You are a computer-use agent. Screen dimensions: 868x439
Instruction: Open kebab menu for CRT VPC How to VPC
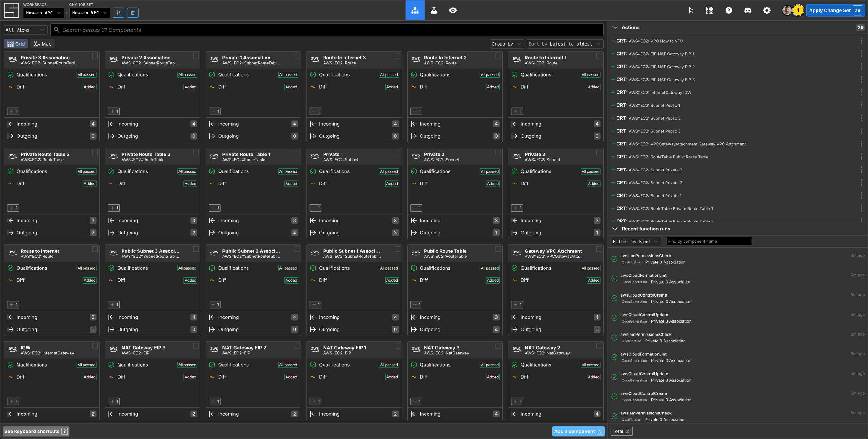click(x=861, y=41)
